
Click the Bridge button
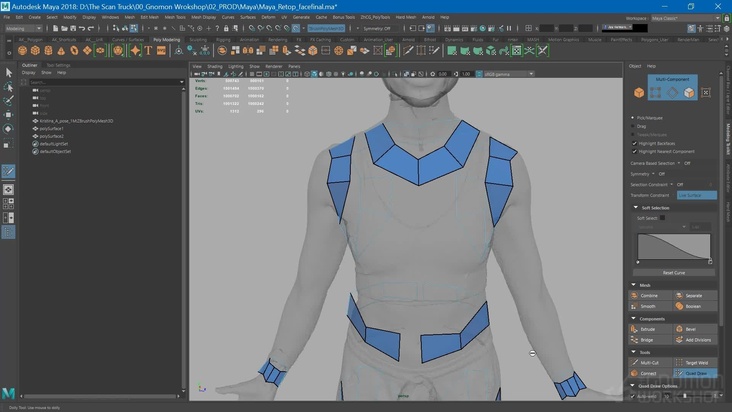(651, 340)
